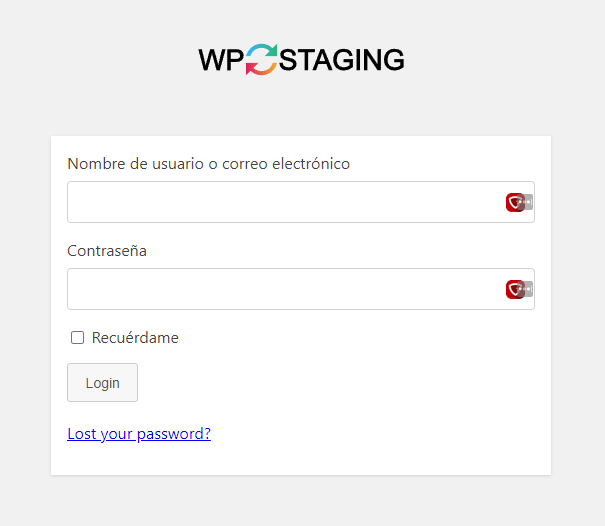
Task: Focus the username or email input field
Action: 301,202
